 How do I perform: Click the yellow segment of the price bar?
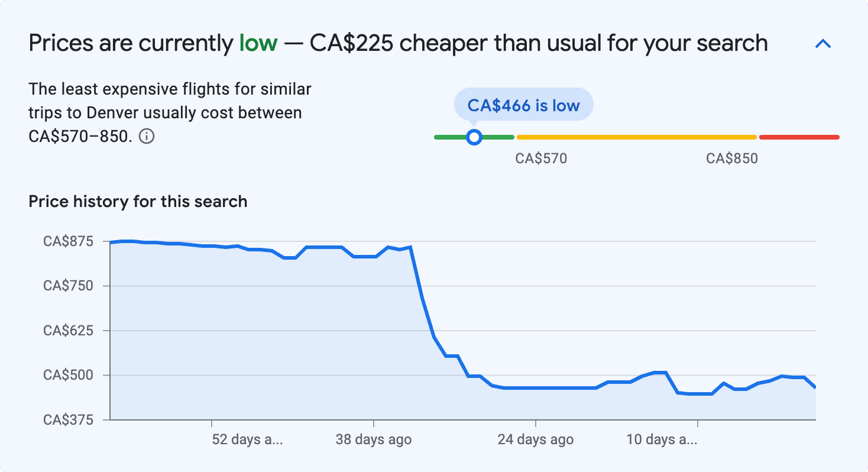coord(636,137)
